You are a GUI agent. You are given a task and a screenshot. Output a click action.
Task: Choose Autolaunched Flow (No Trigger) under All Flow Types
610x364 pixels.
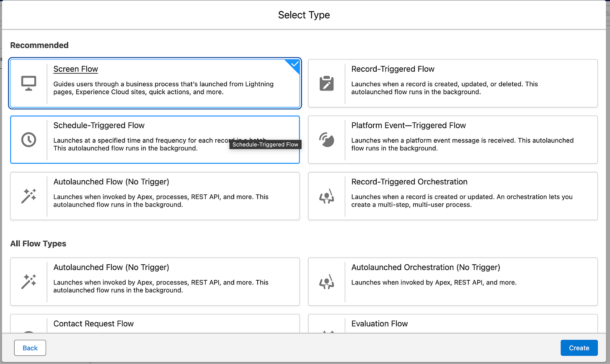pyautogui.click(x=111, y=267)
